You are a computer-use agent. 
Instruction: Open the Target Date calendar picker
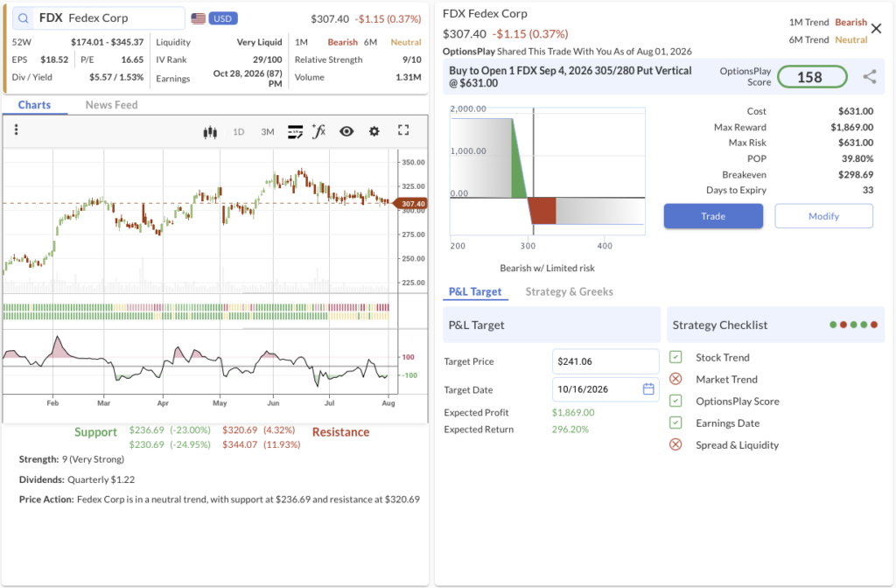tap(648, 389)
